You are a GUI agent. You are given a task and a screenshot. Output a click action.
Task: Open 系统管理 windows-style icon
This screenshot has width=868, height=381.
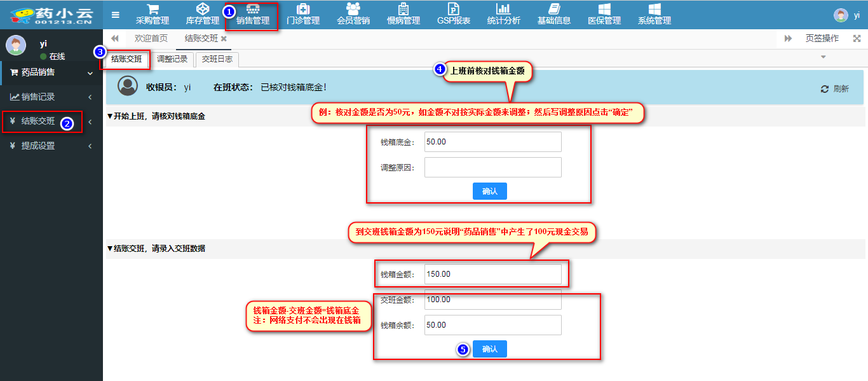654,9
